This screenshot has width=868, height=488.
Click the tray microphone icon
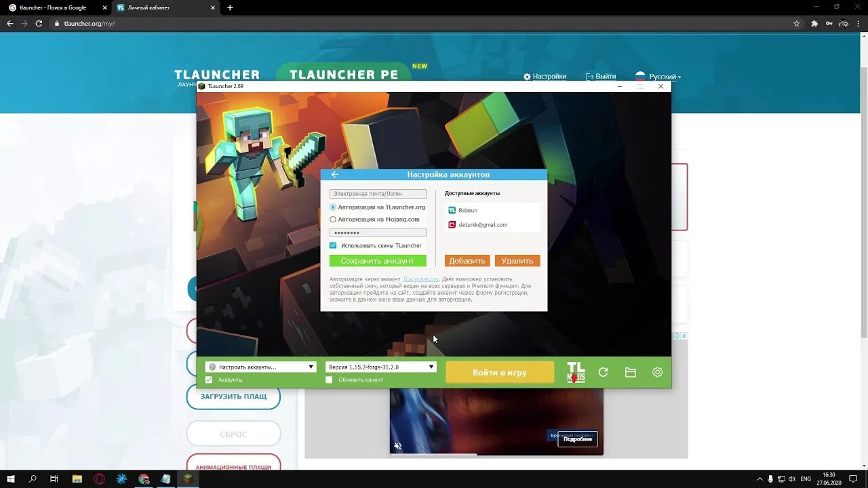[x=770, y=479]
